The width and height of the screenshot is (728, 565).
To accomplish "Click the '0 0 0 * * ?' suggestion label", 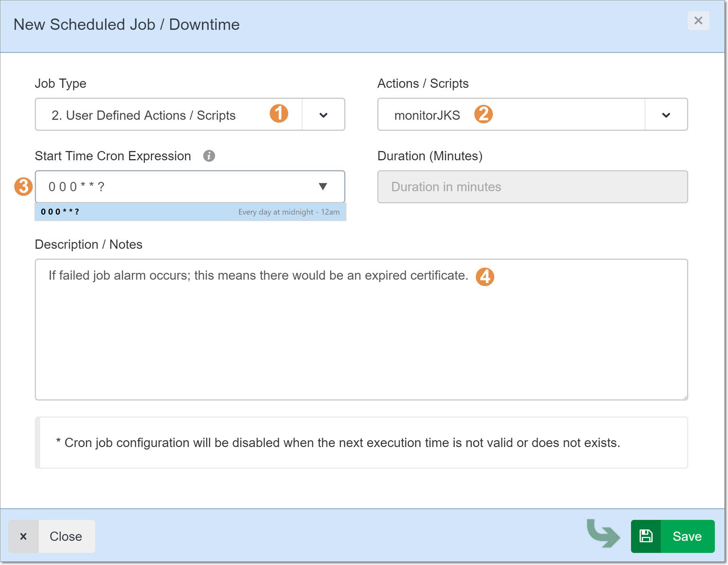I will [x=60, y=212].
